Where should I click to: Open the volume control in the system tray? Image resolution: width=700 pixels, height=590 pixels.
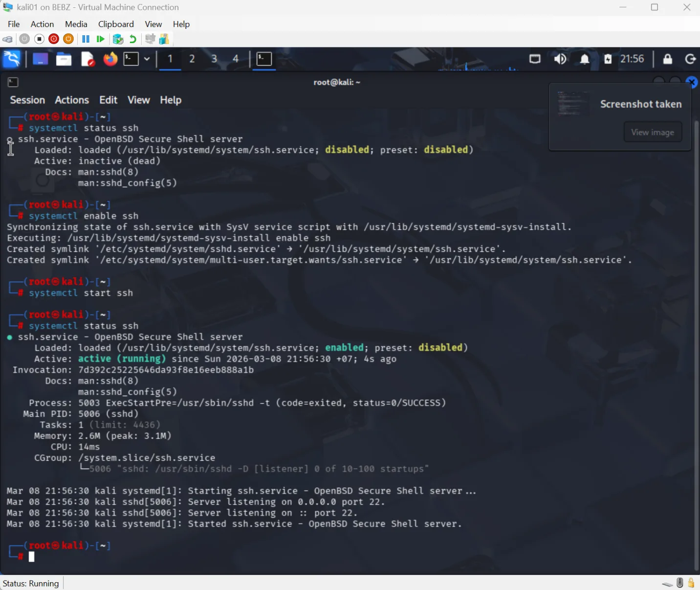point(560,59)
